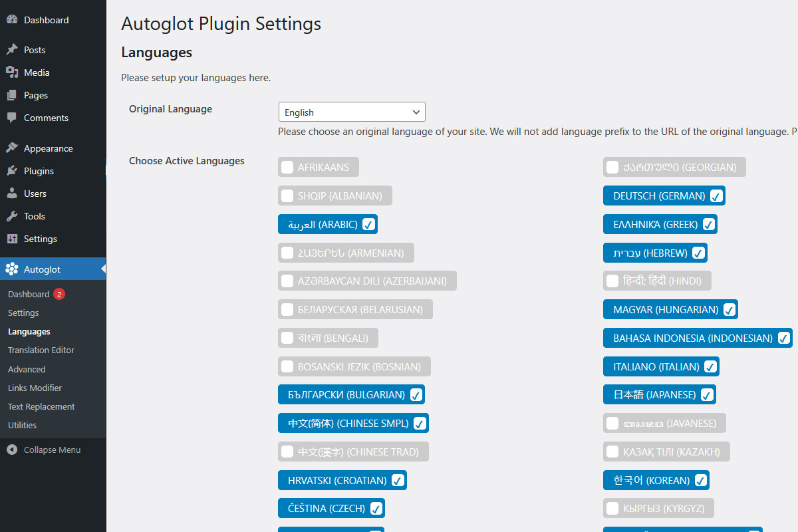Disable the Arabic language checkbox
The width and height of the screenshot is (798, 532).
coord(368,224)
